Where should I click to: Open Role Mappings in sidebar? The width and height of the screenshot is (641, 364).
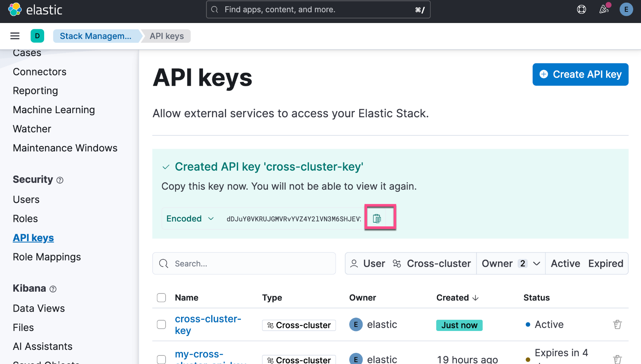[47, 257]
